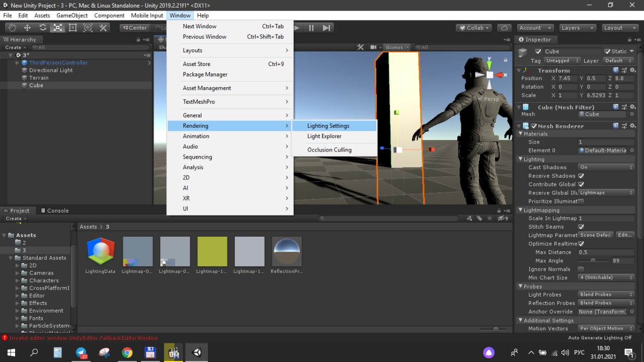Select the Rect tool in the toolbar
The width and height of the screenshot is (644, 362).
(x=72, y=28)
